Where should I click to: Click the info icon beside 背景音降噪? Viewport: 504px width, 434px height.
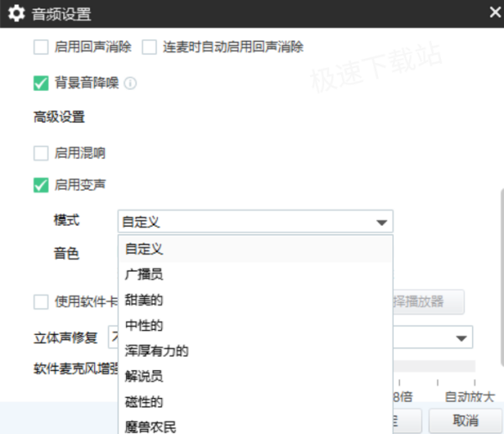[x=130, y=83]
